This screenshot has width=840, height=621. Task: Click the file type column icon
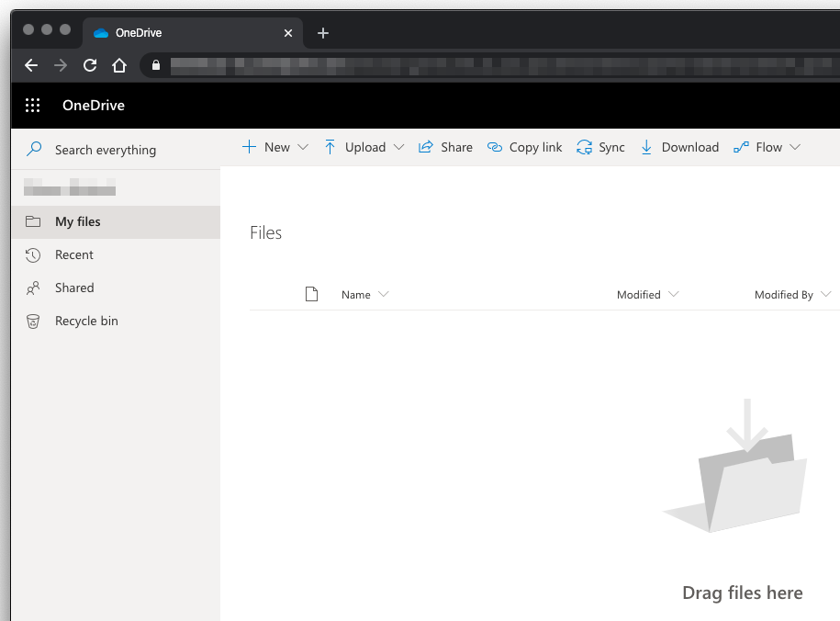pyautogui.click(x=312, y=294)
